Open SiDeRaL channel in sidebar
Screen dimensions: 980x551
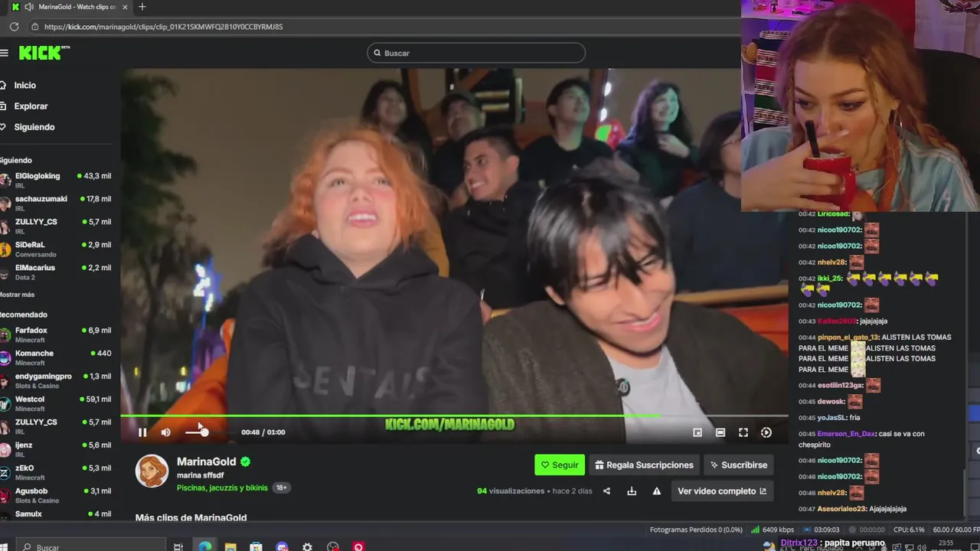pos(56,249)
